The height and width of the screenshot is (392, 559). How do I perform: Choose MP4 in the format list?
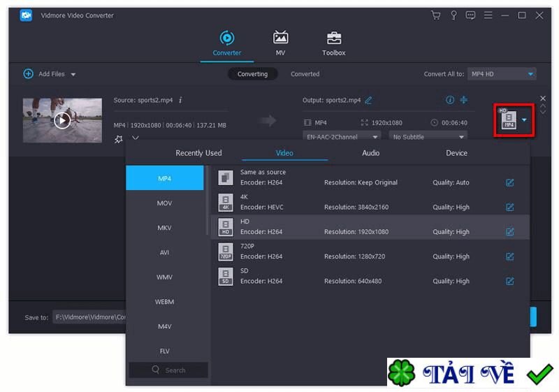pos(165,177)
